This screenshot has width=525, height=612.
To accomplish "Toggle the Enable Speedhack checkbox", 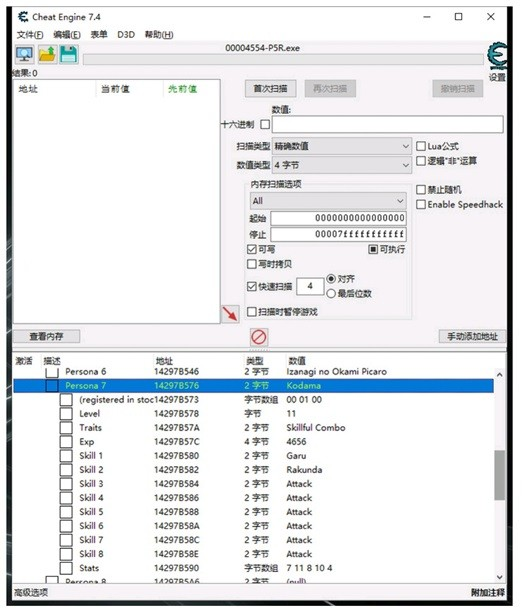I will pyautogui.click(x=420, y=205).
